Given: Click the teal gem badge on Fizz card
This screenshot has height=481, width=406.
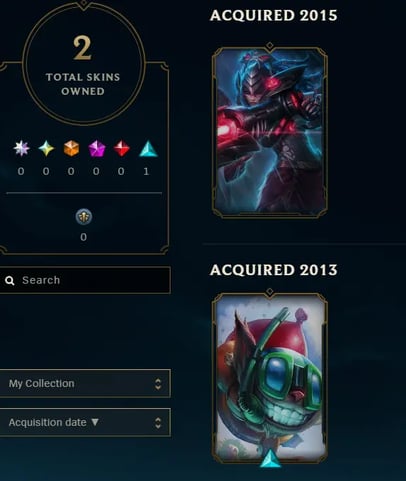Looking at the screenshot, I should [x=270, y=458].
